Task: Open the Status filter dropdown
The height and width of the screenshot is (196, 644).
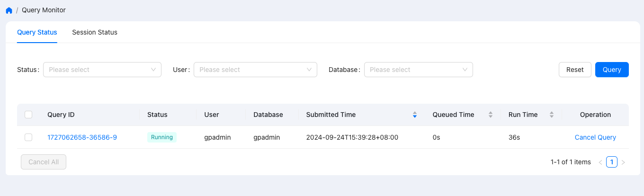Action: [102, 70]
